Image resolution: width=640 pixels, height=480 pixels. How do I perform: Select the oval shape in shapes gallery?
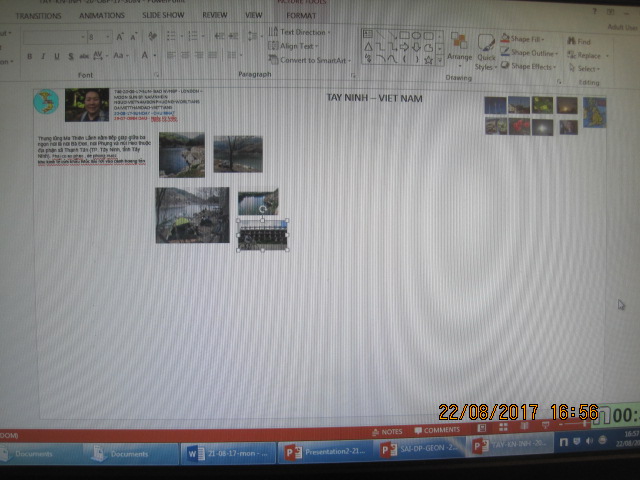point(416,36)
